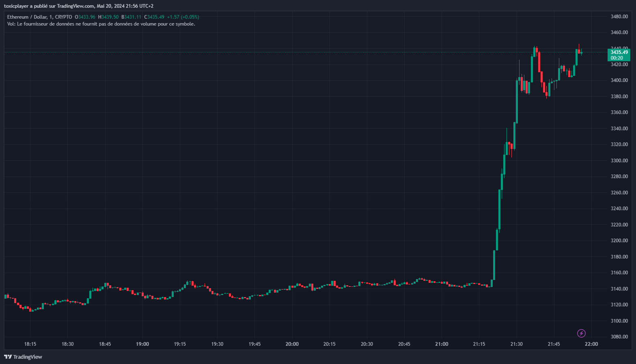Click the 20:45 time axis label
The image size is (636, 364).
pyautogui.click(x=404, y=344)
